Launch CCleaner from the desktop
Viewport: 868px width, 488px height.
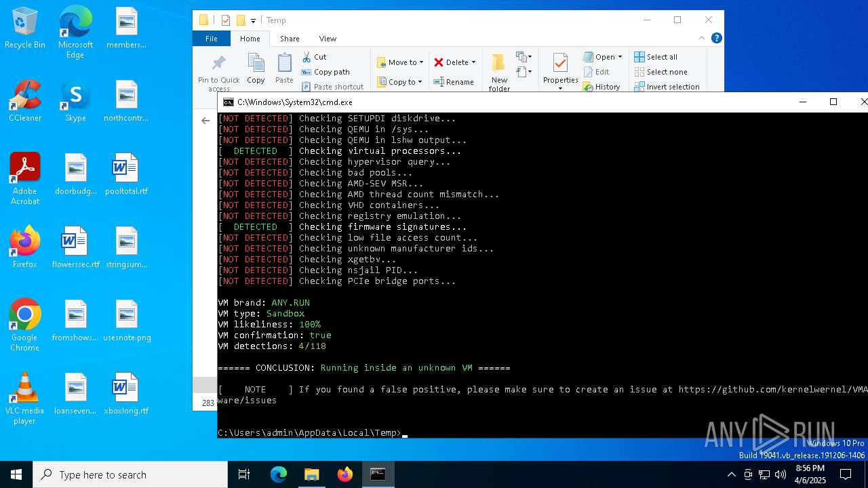coord(24,101)
